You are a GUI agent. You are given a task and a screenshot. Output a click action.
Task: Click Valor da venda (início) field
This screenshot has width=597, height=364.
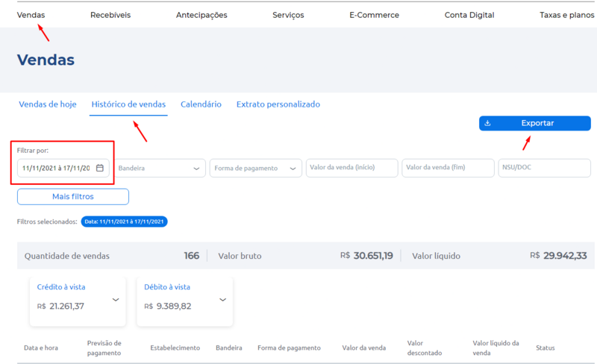(351, 168)
